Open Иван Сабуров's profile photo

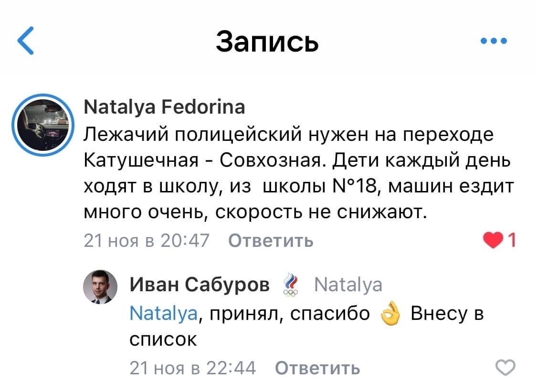100,287
